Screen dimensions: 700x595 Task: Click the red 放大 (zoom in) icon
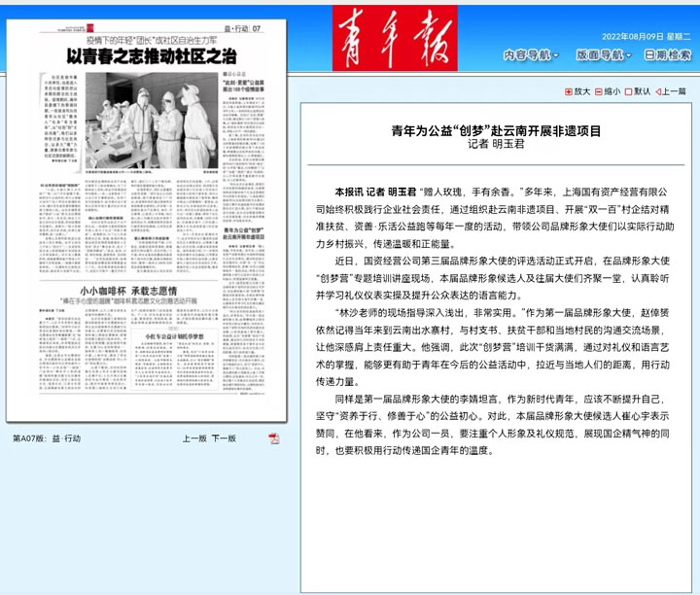tap(569, 91)
